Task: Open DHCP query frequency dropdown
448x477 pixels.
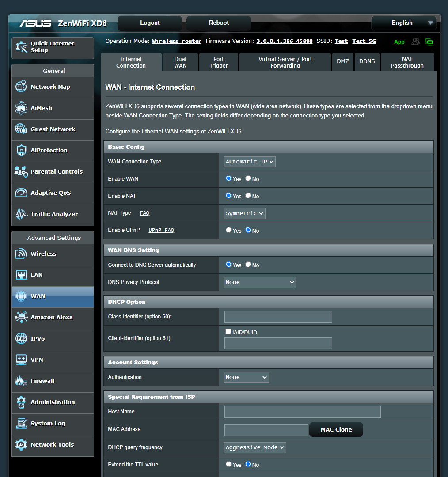Action: [x=255, y=447]
